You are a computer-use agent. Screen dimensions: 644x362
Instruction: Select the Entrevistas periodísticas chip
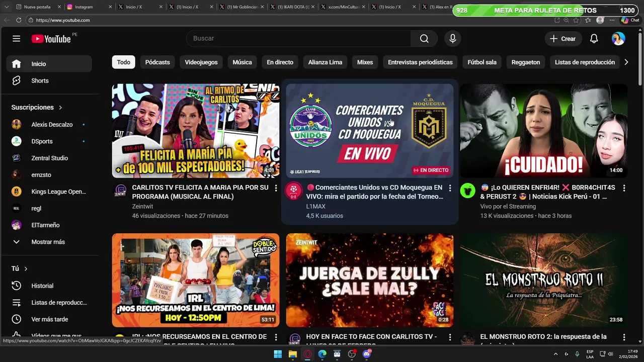coord(420,62)
